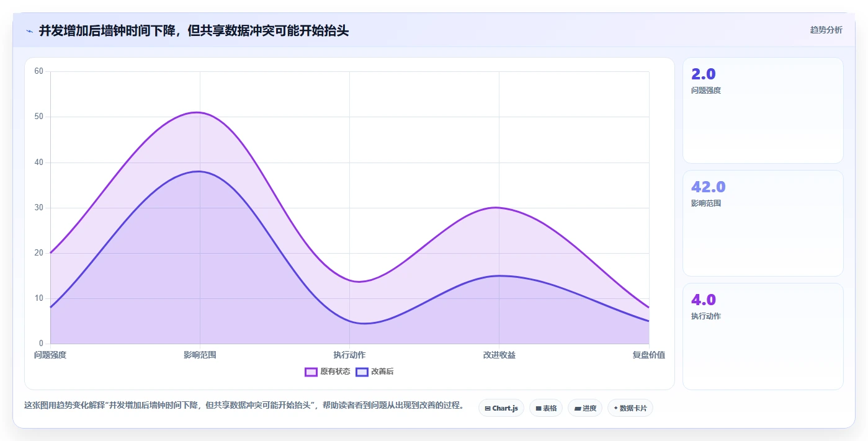Click the 20 y-axis tick label
This screenshot has width=868, height=441.
38,252
